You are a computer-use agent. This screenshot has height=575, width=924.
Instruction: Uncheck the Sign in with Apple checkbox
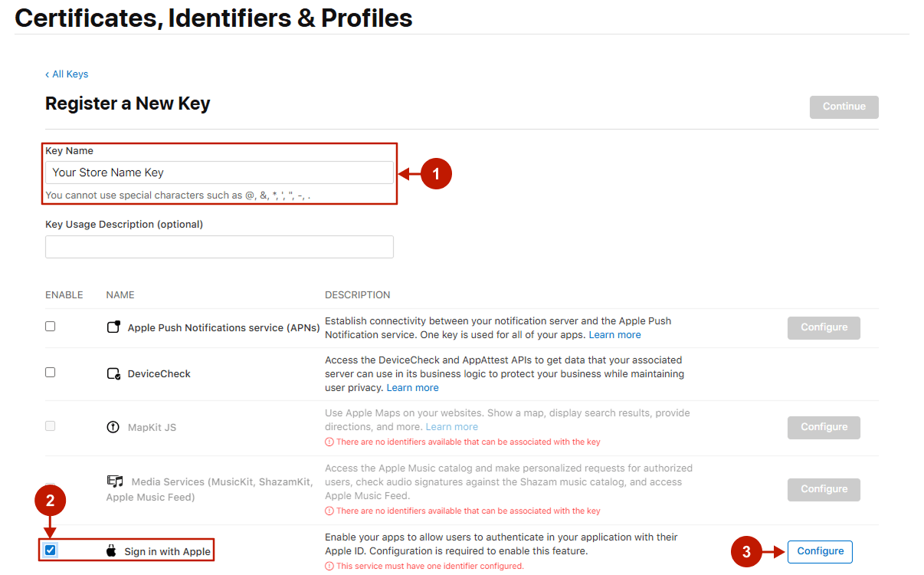pos(51,550)
